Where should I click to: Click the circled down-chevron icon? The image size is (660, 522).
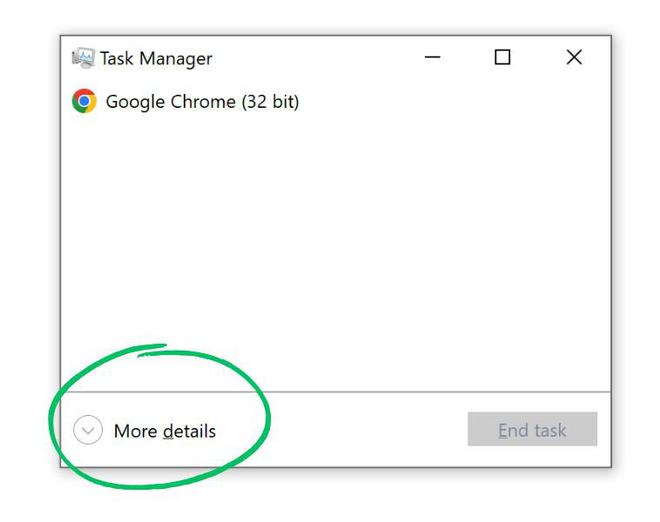pos(88,431)
